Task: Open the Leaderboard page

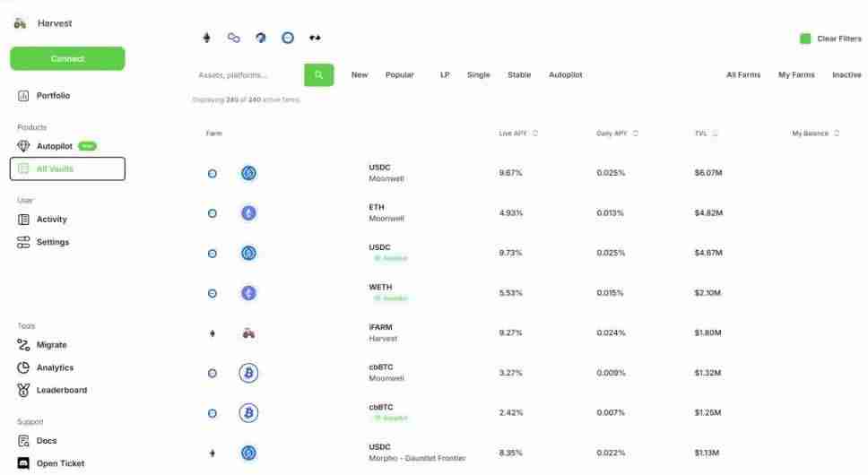Action: 61,391
